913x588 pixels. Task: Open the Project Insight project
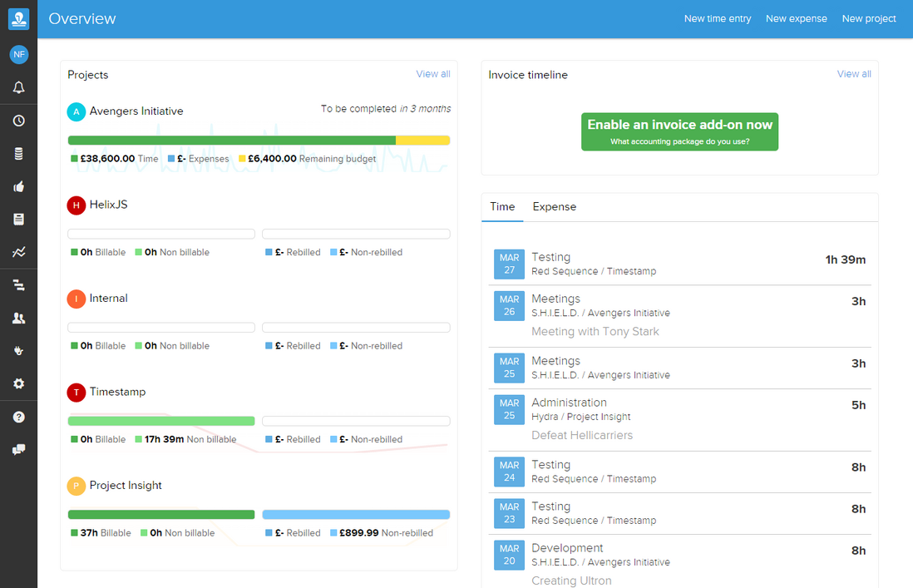126,486
